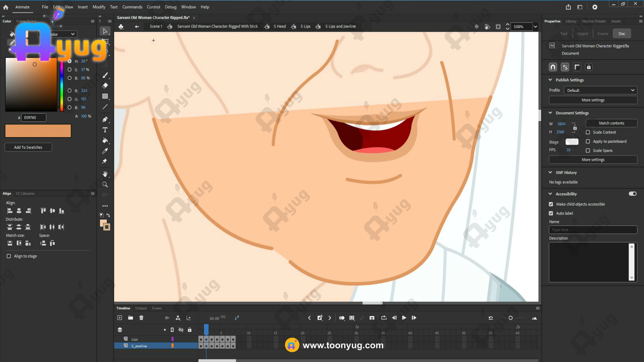Viewport: 644px width, 362px height.
Task: Click the Add To Swatches button
Action: click(28, 147)
